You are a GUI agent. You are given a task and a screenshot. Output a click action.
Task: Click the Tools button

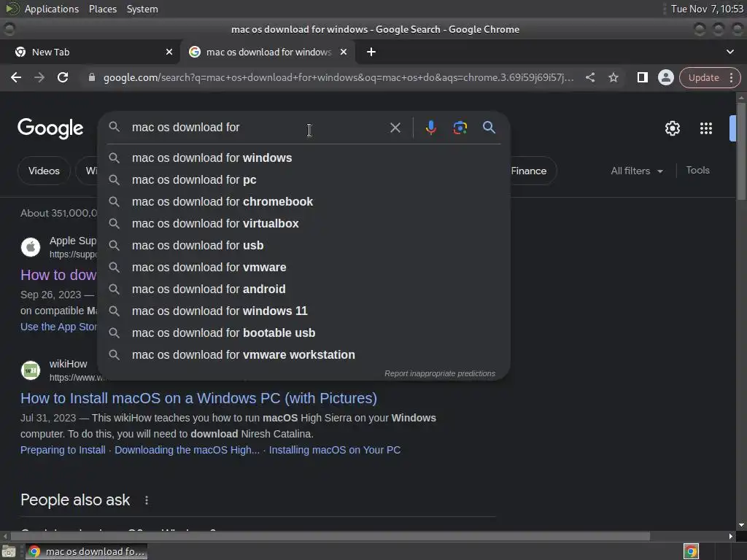(x=697, y=170)
